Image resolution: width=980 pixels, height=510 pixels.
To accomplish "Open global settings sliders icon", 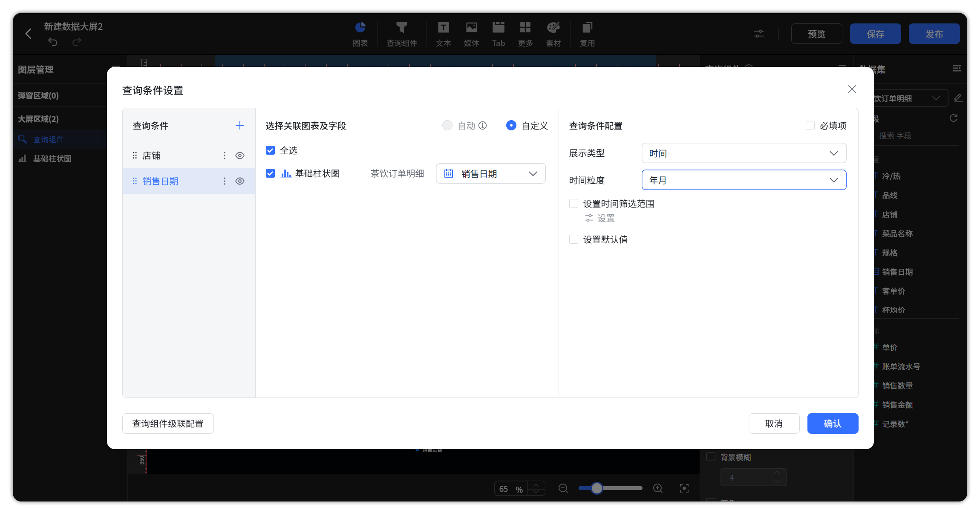I will (759, 34).
